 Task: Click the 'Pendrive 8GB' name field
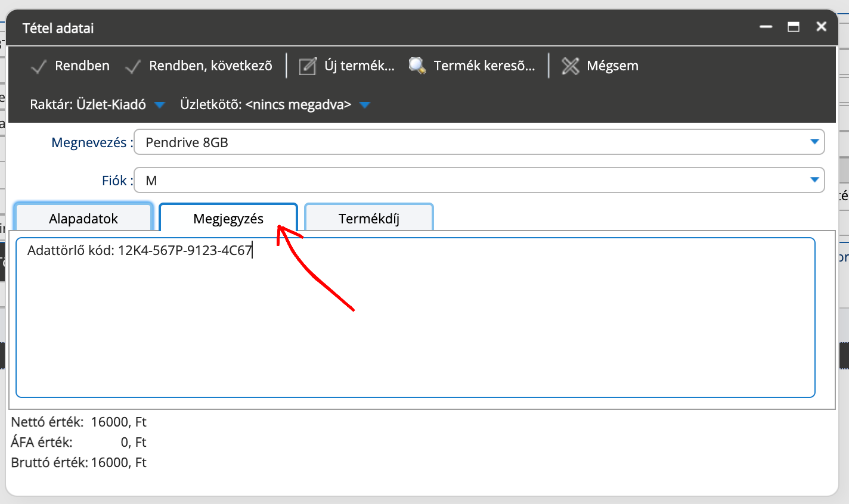[x=465, y=142]
